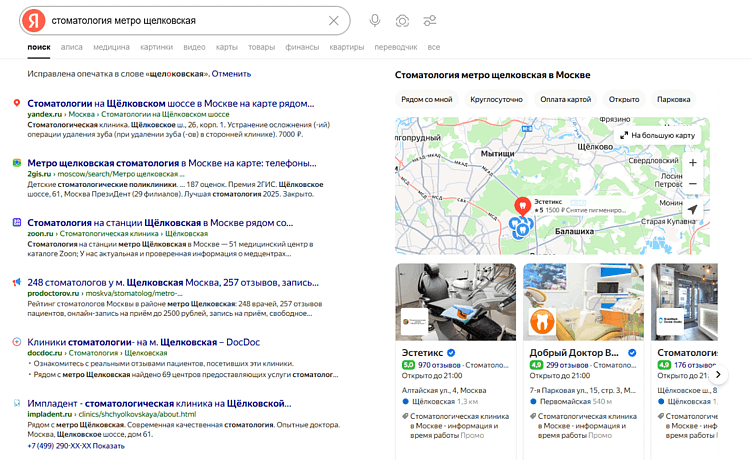Viewport: 751px width, 460px height.
Task: Click zoon favicon next to third result
Action: pos(17,222)
